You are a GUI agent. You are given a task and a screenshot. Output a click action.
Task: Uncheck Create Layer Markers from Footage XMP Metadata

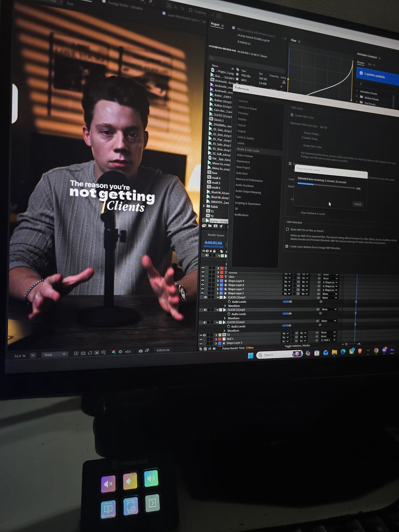pyautogui.click(x=287, y=246)
